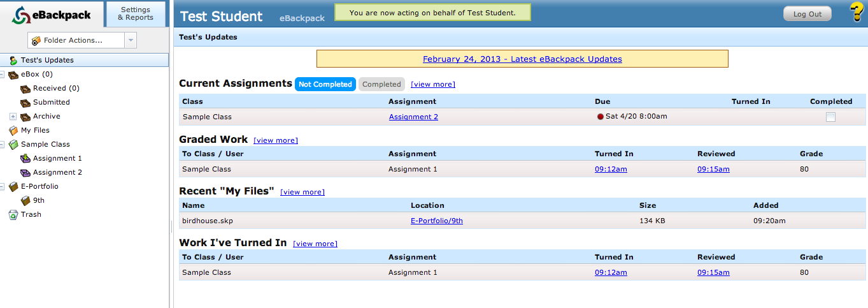Click the eBackpack logo icon

tap(22, 15)
